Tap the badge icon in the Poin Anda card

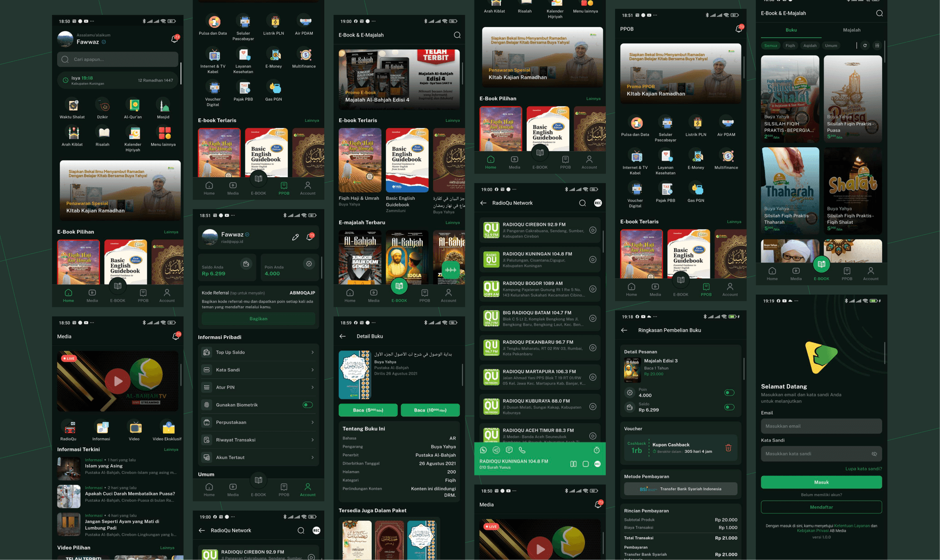point(309,263)
